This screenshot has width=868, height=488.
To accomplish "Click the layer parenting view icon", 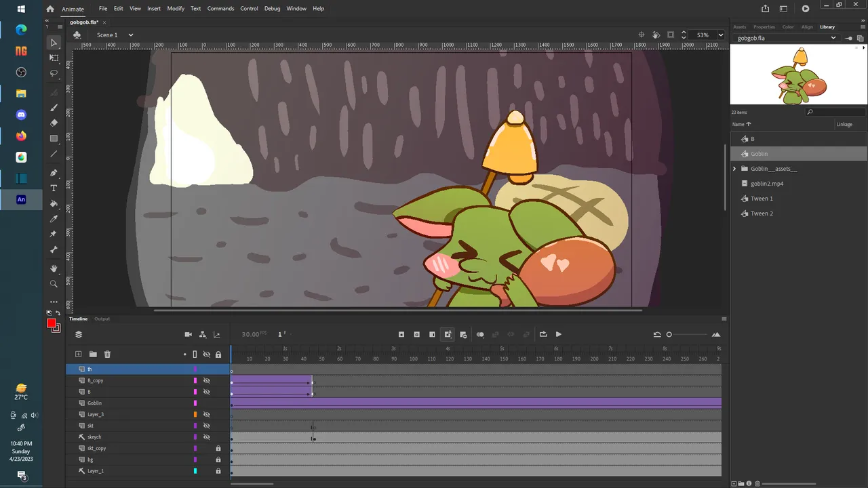I will pos(203,334).
